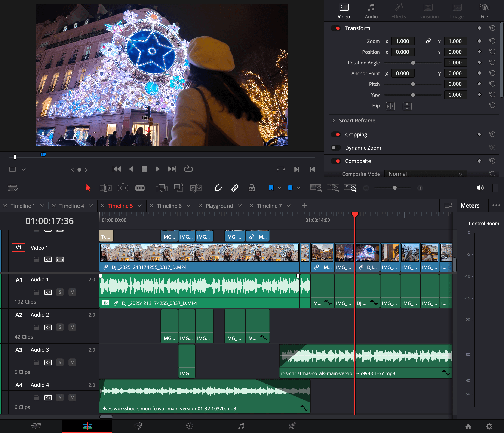Open the viewer transform mode dropdown

pyautogui.click(x=24, y=170)
